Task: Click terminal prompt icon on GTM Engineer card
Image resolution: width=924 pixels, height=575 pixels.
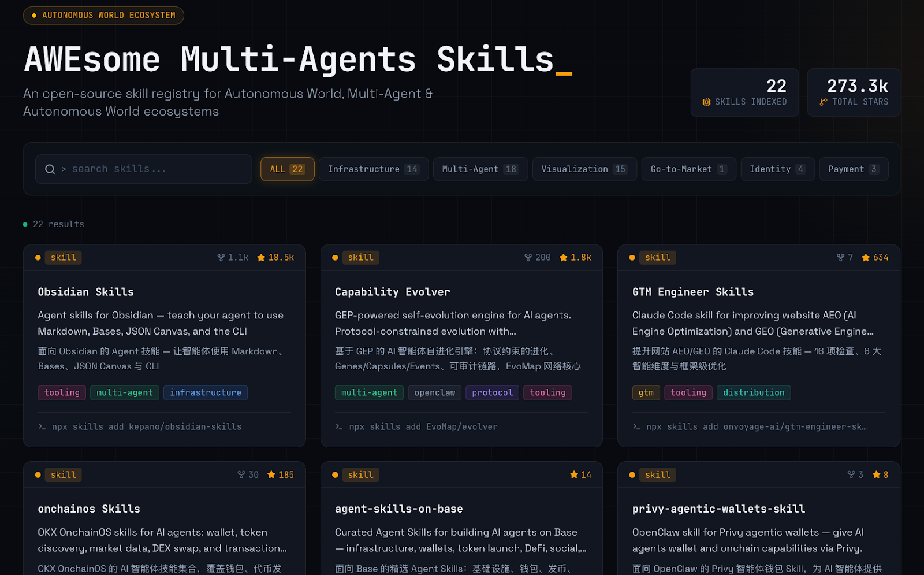Action: pyautogui.click(x=636, y=427)
